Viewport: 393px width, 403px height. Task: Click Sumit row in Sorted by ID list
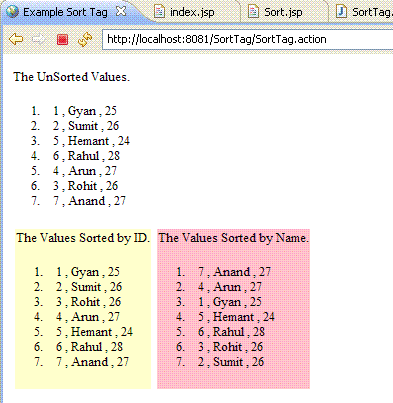point(89,287)
